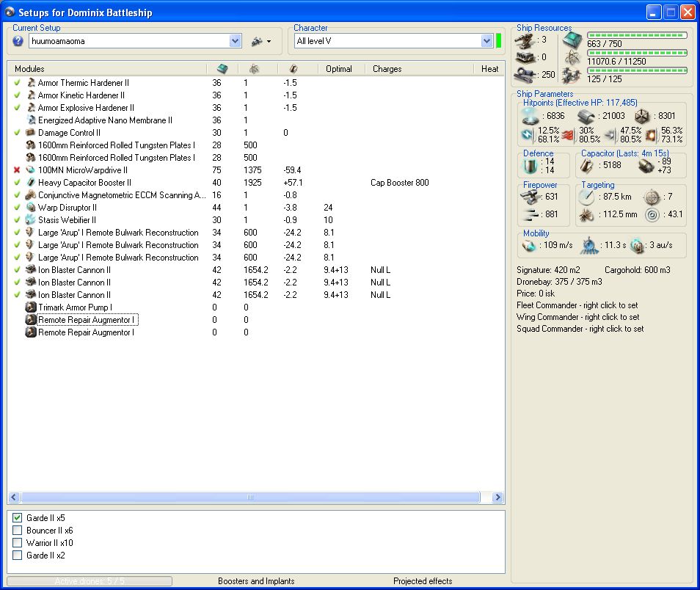Open the Character skill profile dropdown

pos(486,42)
